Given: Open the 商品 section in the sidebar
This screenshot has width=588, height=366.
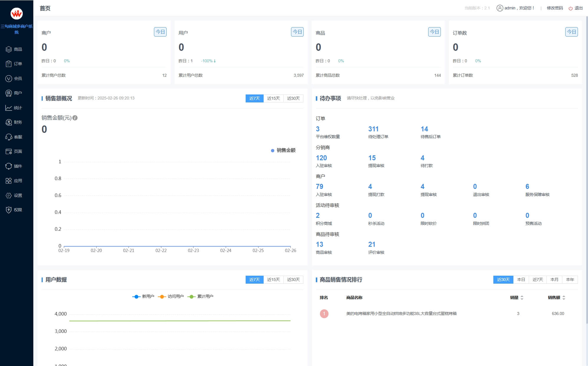Looking at the screenshot, I should [17, 49].
